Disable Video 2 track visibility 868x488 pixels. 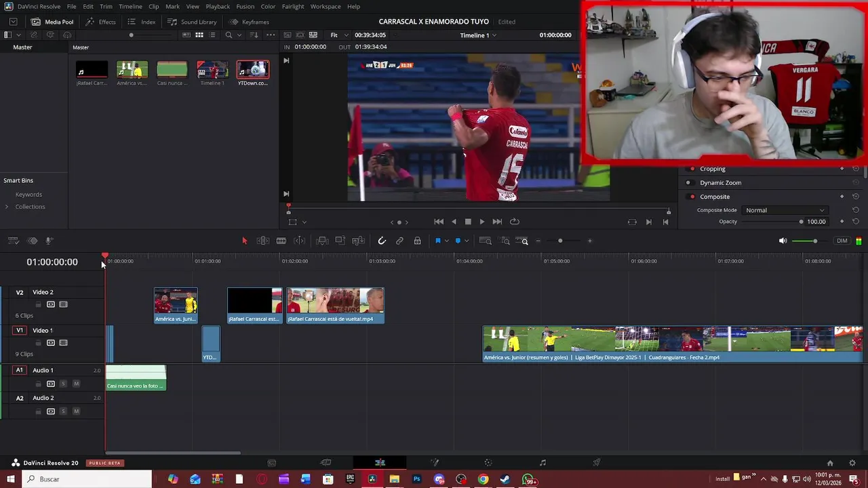click(63, 304)
